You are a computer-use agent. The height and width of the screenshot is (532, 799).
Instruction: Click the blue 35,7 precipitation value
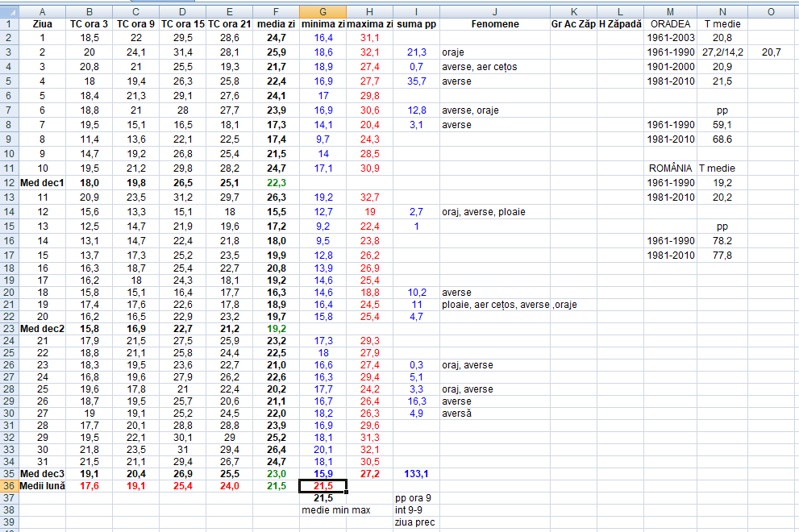[x=416, y=81]
